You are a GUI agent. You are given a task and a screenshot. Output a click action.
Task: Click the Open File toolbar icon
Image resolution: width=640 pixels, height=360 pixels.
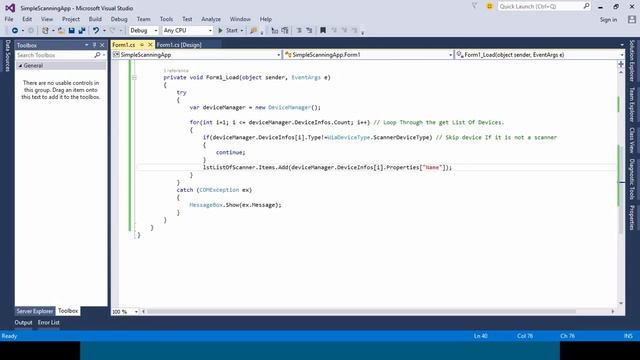[61, 31]
